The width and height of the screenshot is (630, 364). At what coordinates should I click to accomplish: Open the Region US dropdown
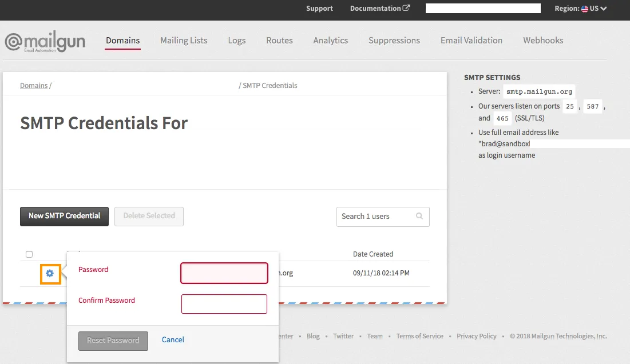tap(580, 9)
